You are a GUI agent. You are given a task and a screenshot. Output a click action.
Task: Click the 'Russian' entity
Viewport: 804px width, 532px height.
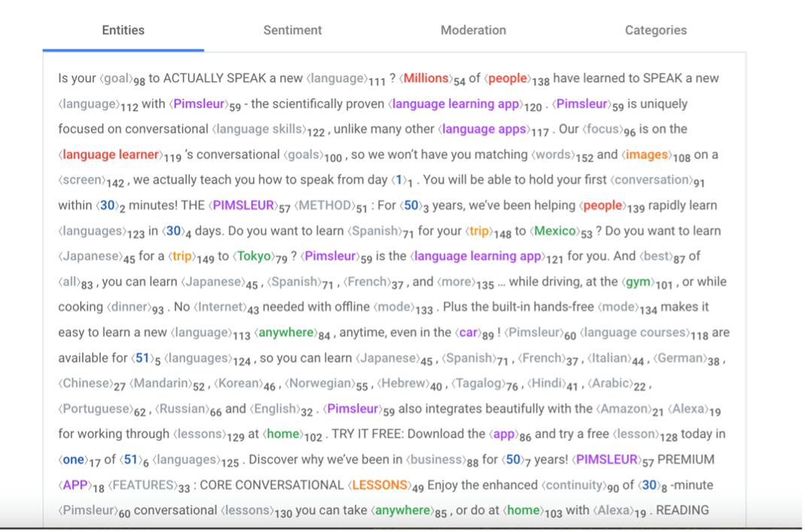pyautogui.click(x=182, y=409)
